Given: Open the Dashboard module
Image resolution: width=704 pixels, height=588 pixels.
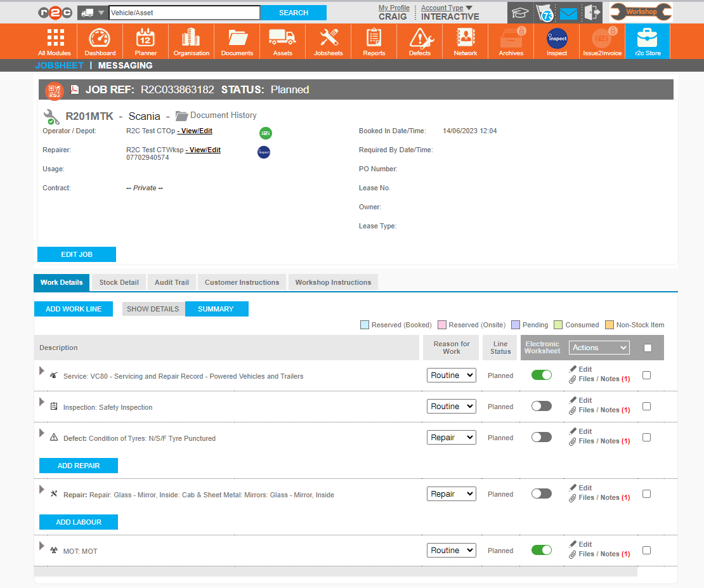Looking at the screenshot, I should 100,41.
